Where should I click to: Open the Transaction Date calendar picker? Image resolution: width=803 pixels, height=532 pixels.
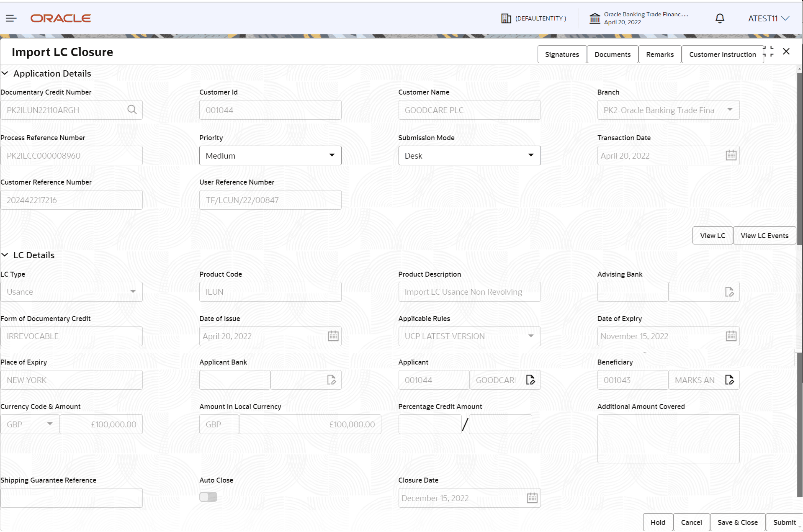point(731,155)
